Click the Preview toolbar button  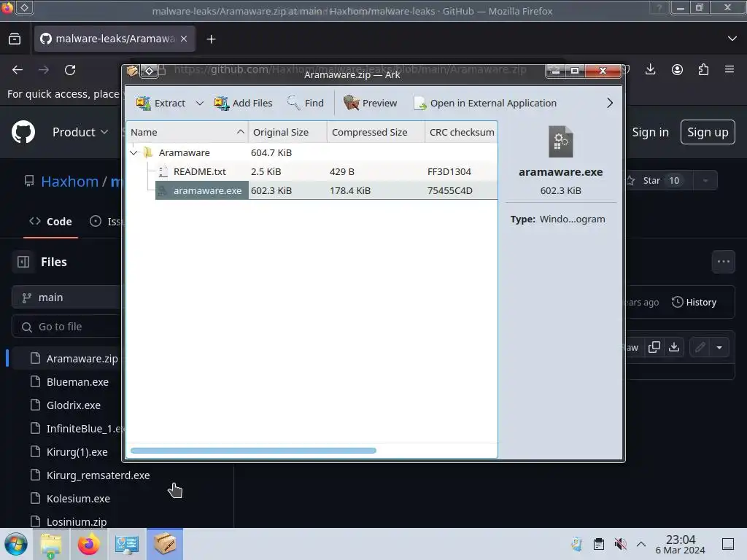point(370,103)
